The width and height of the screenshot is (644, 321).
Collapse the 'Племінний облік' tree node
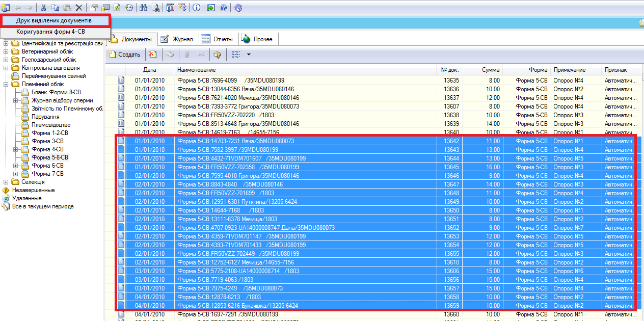tap(6, 84)
